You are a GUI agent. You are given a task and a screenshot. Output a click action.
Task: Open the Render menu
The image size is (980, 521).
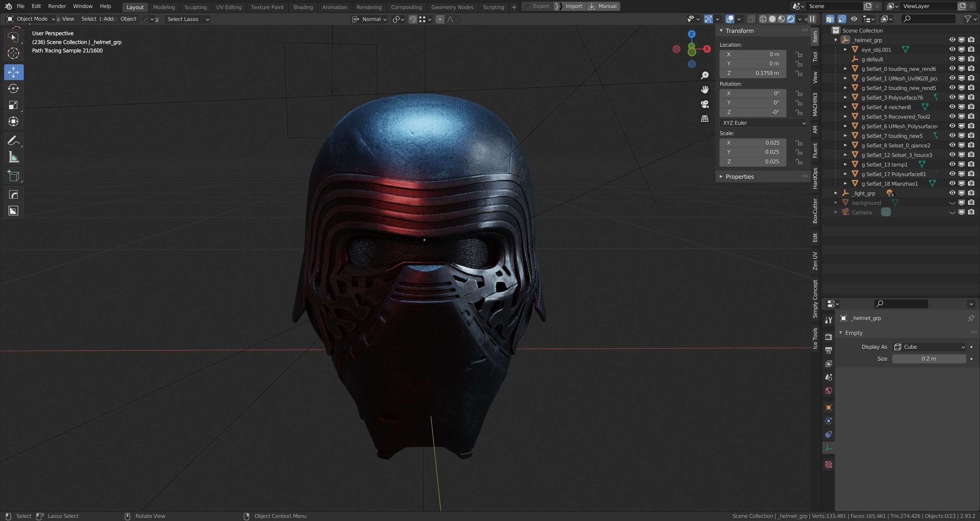[x=57, y=6]
